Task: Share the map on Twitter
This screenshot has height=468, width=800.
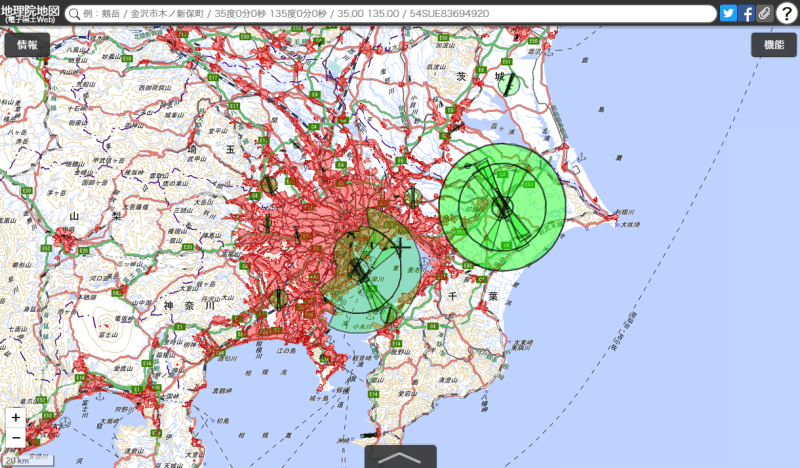Action: [x=728, y=13]
